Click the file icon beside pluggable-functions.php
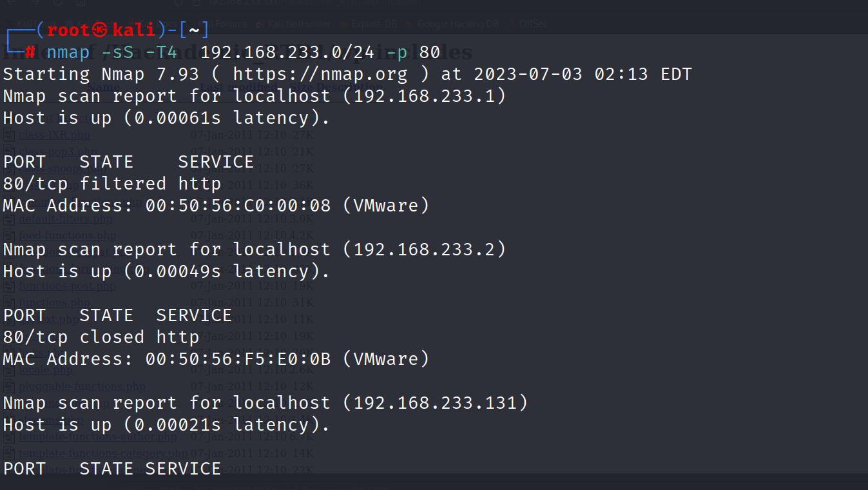The width and height of the screenshot is (868, 490). 9,386
